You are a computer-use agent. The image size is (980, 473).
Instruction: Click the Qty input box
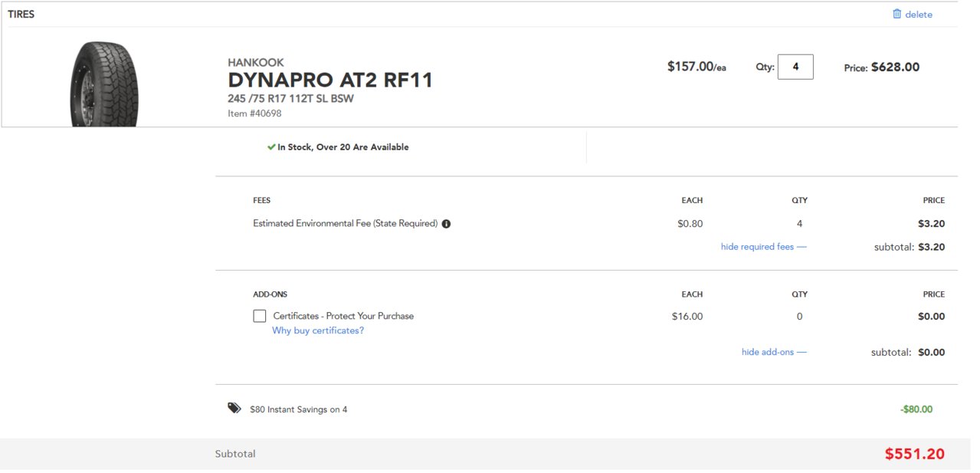(795, 67)
